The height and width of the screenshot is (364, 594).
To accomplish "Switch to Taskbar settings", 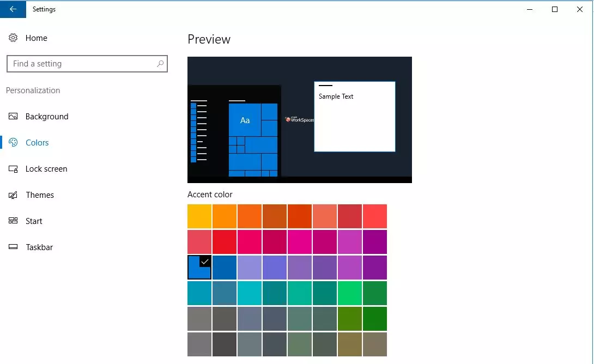I will tap(39, 247).
